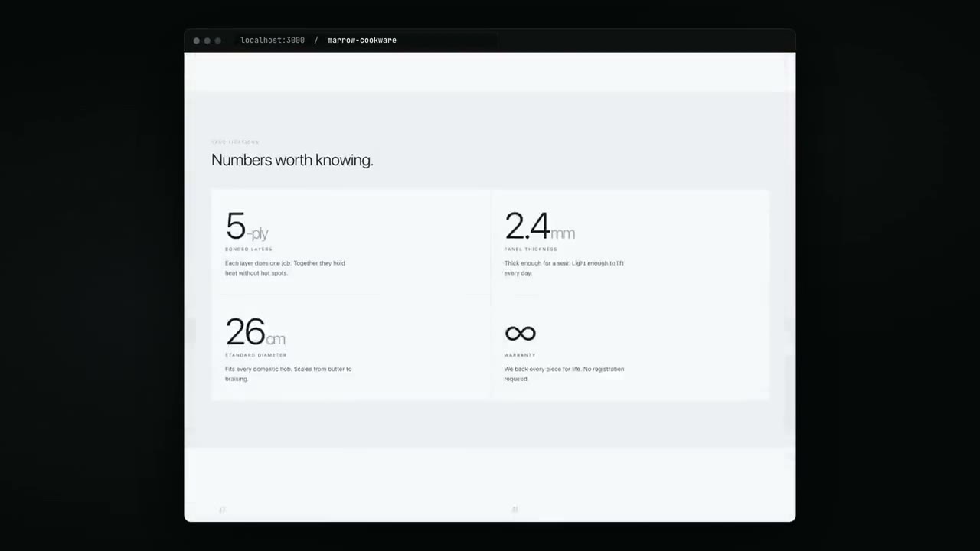The image size is (980, 551).
Task: Click the 'Warranty' label
Action: [520, 355]
